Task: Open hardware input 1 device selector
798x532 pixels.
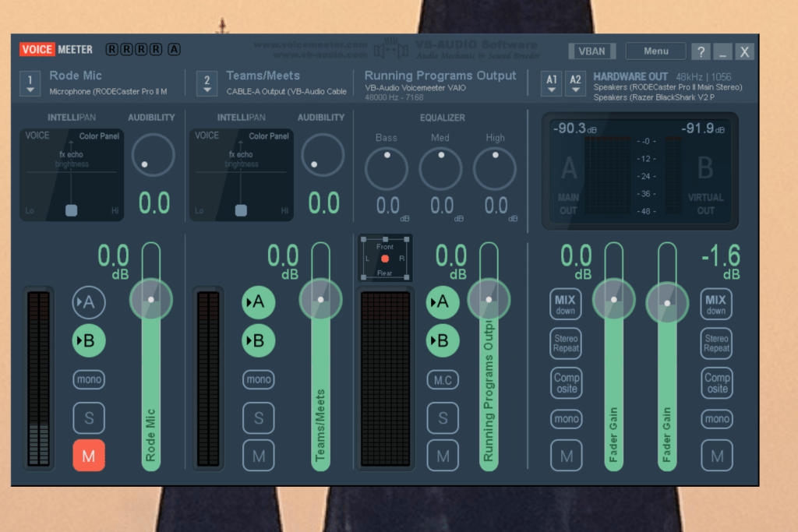Action: tap(30, 83)
